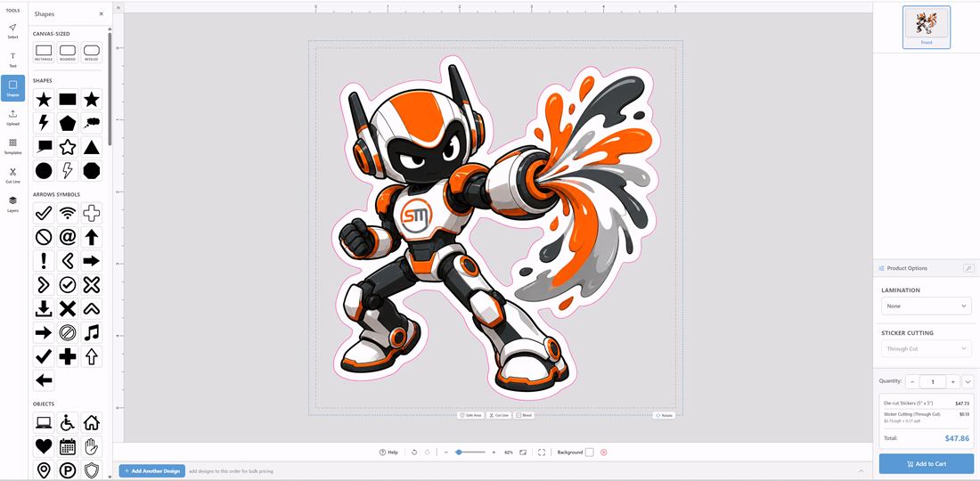Image resolution: width=980 pixels, height=481 pixels.
Task: Add the circled checkmark symbol
Action: (x=68, y=284)
